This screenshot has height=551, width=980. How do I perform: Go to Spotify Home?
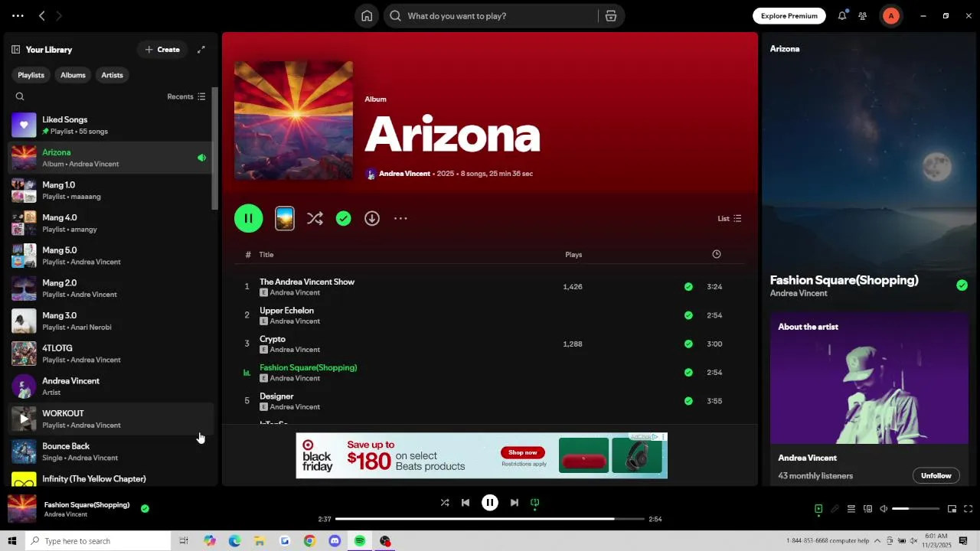coord(367,16)
